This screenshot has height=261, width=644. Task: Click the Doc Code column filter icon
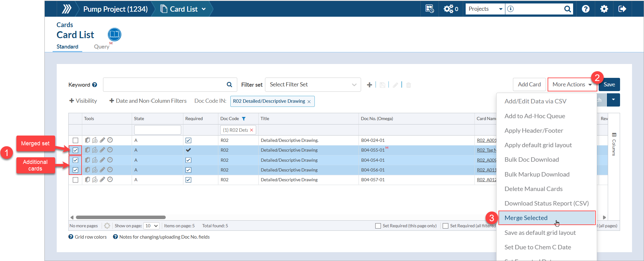point(244,119)
